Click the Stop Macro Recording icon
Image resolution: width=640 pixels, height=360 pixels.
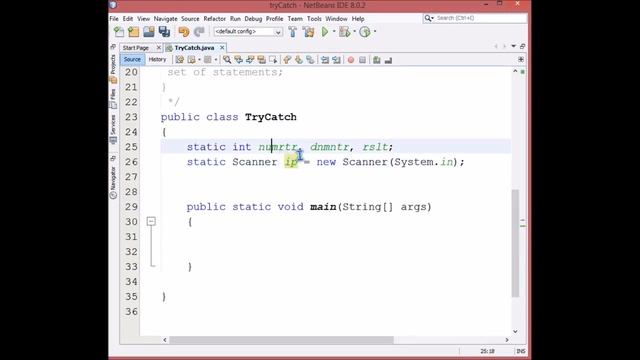362,60
